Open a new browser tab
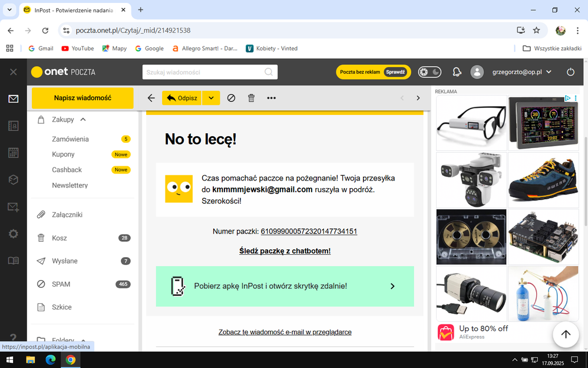The width and height of the screenshot is (588, 368). pyautogui.click(x=141, y=10)
